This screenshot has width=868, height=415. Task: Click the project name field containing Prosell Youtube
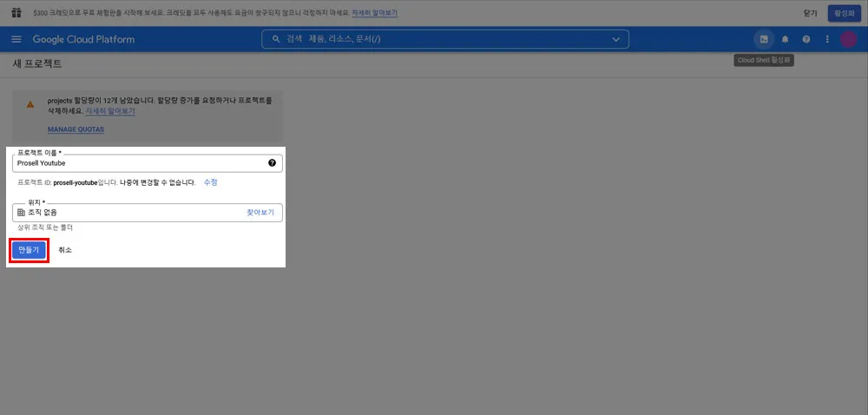click(148, 163)
